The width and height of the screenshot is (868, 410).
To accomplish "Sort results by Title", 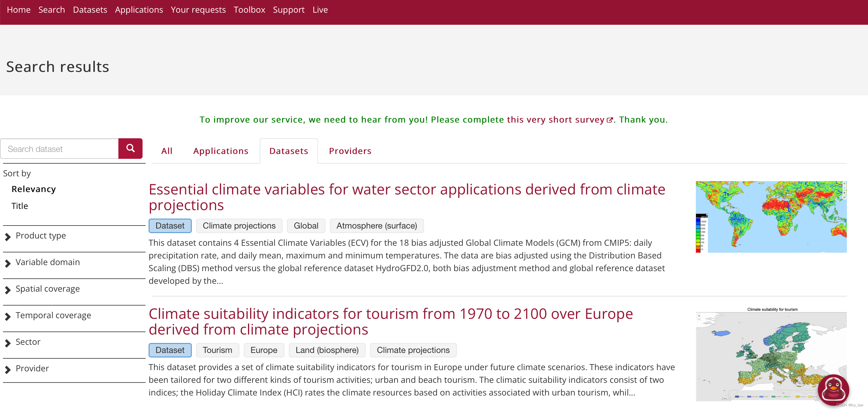I will 20,206.
